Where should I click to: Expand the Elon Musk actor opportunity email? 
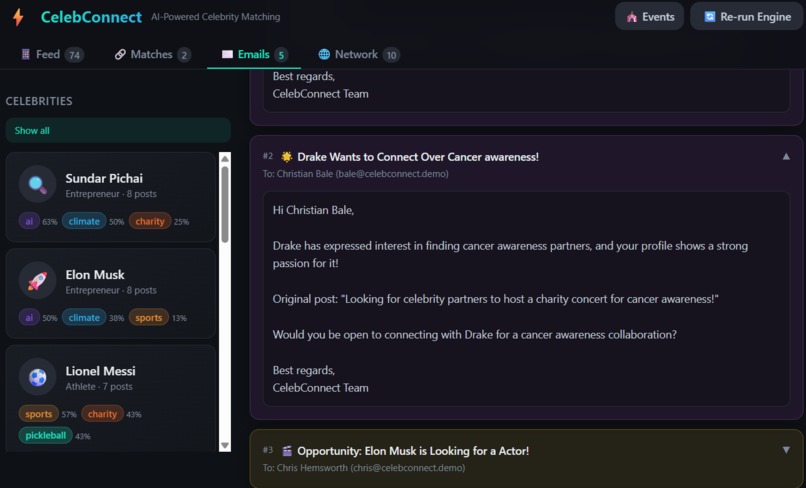click(786, 450)
